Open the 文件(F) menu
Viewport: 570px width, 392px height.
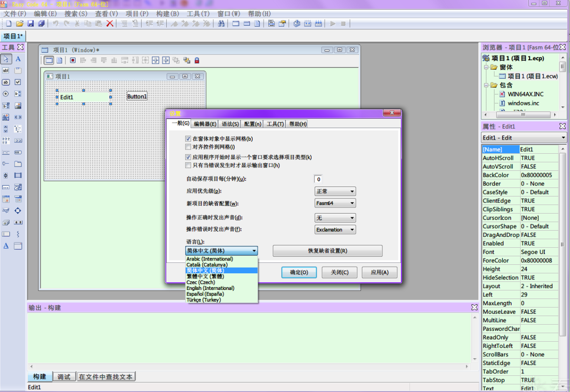15,14
